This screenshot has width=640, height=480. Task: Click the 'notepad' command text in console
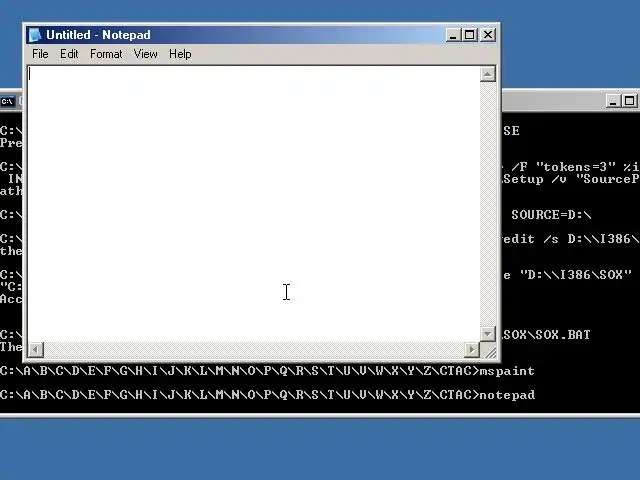point(507,395)
